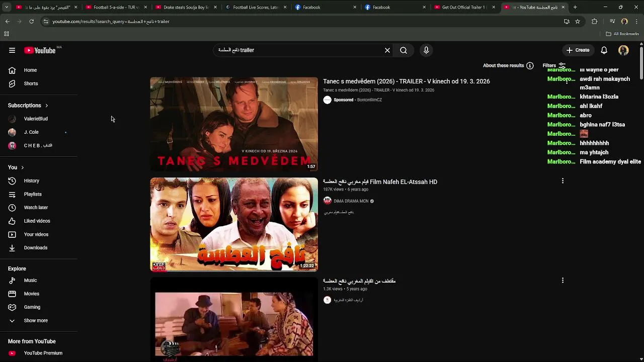Click the chat emoji from Marlboro
The height and width of the screenshot is (362, 644).
click(584, 134)
